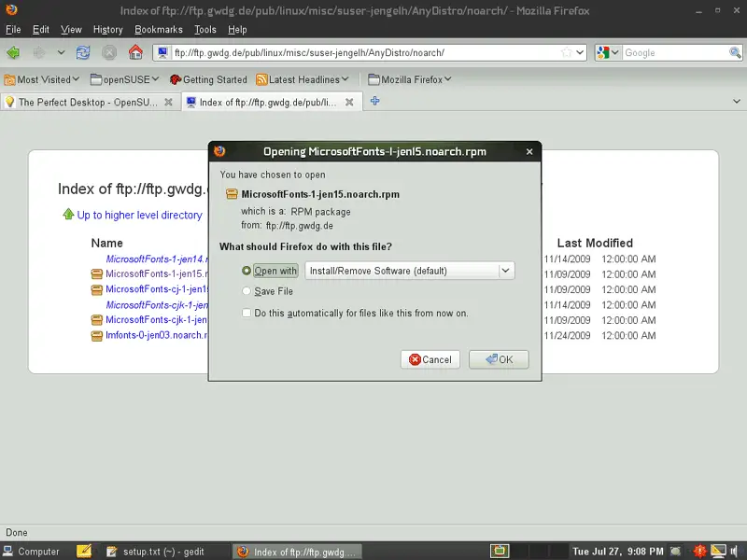Switch to setup.txt gedit taskbar window
The height and width of the screenshot is (560, 747).
pyautogui.click(x=162, y=552)
